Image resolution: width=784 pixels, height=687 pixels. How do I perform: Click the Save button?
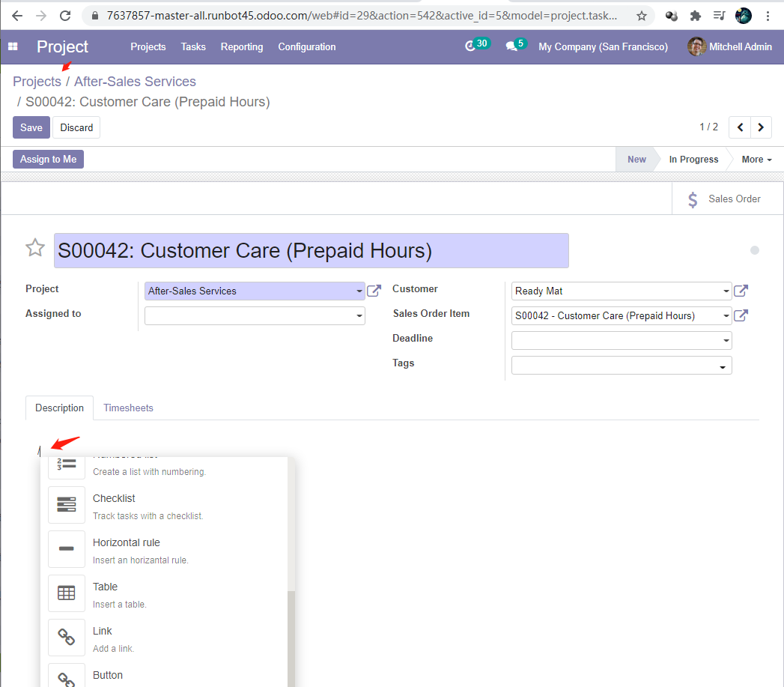pos(31,127)
